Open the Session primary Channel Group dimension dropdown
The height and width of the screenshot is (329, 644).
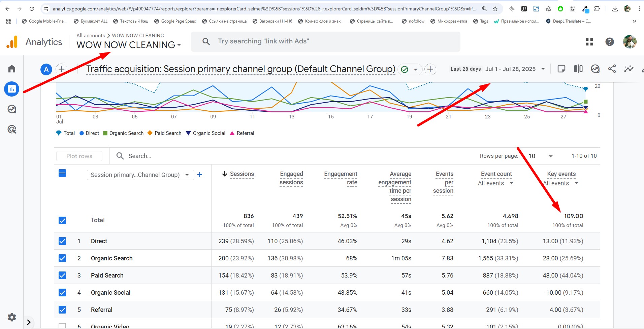click(140, 175)
